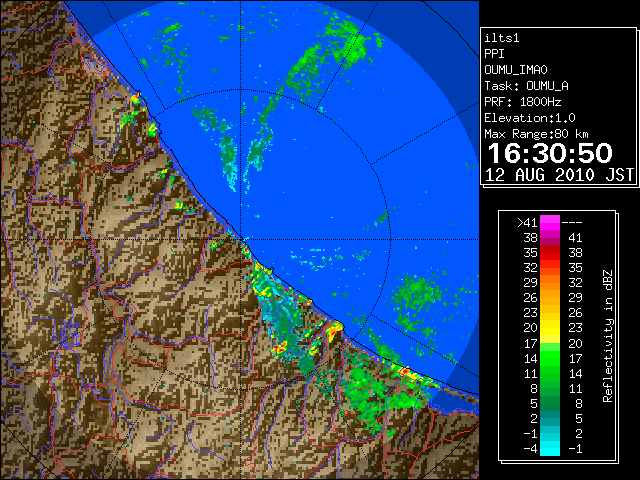Click the 'Task: OUMU_A' line
Screen dimensions: 640x480
click(x=527, y=86)
